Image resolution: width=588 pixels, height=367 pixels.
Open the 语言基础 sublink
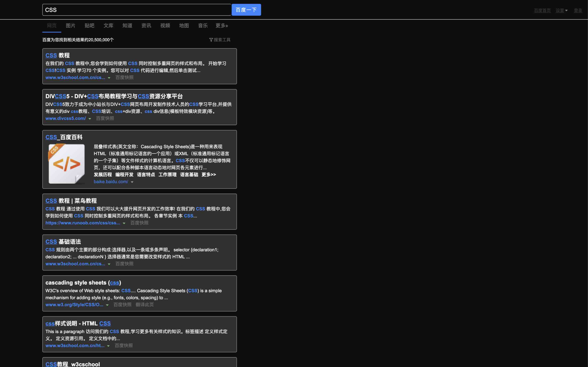coord(189,175)
